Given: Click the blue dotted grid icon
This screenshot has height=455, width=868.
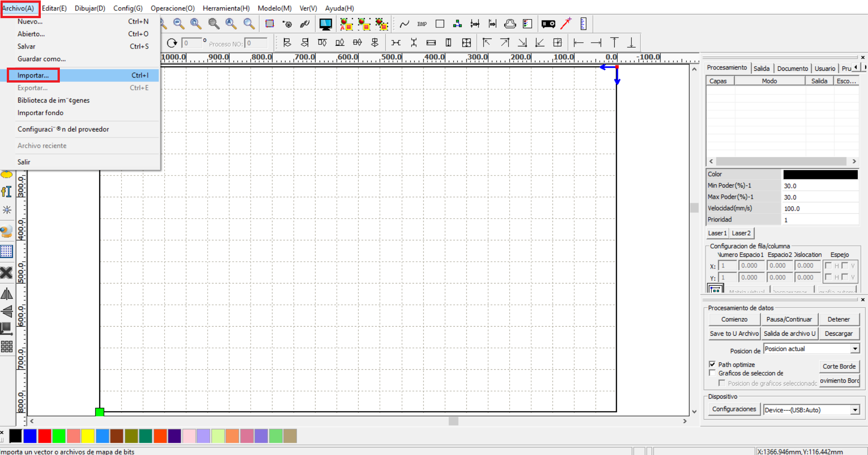Looking at the screenshot, I should 6,251.
